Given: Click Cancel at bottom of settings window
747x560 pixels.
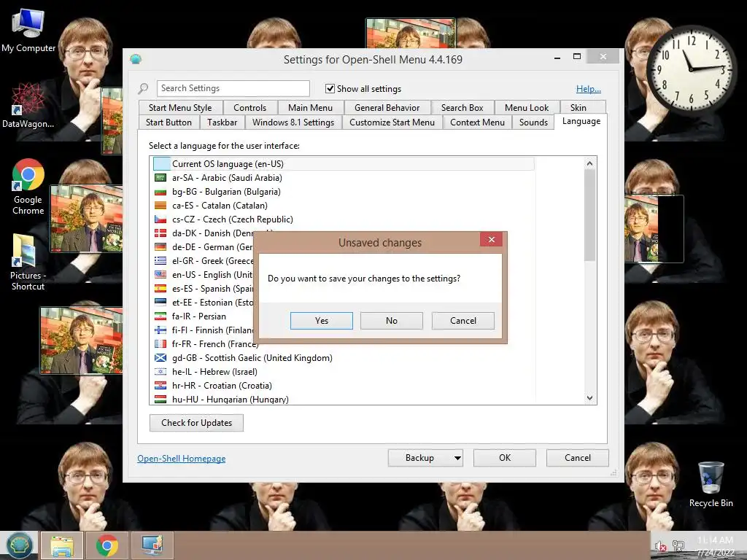Looking at the screenshot, I should (x=578, y=458).
